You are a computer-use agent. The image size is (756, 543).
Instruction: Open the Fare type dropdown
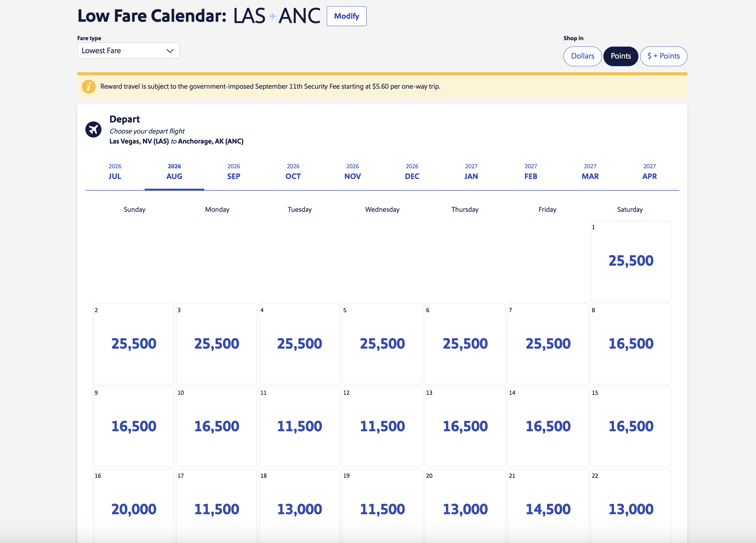(x=129, y=51)
